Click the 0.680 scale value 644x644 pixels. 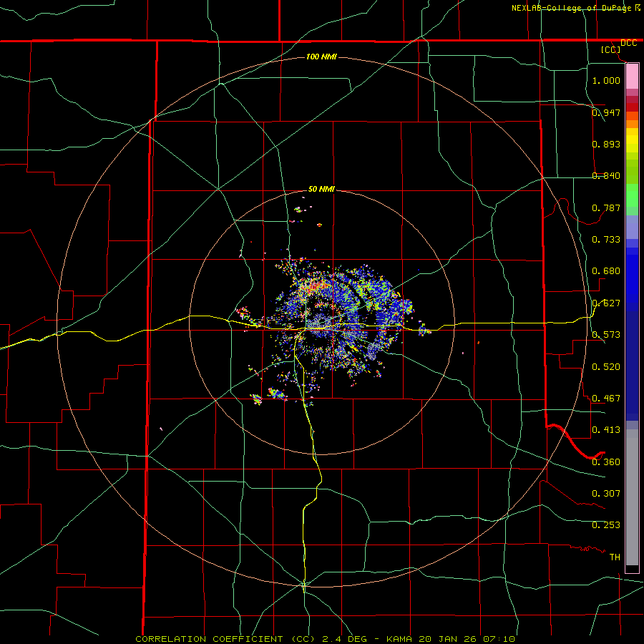(x=606, y=270)
